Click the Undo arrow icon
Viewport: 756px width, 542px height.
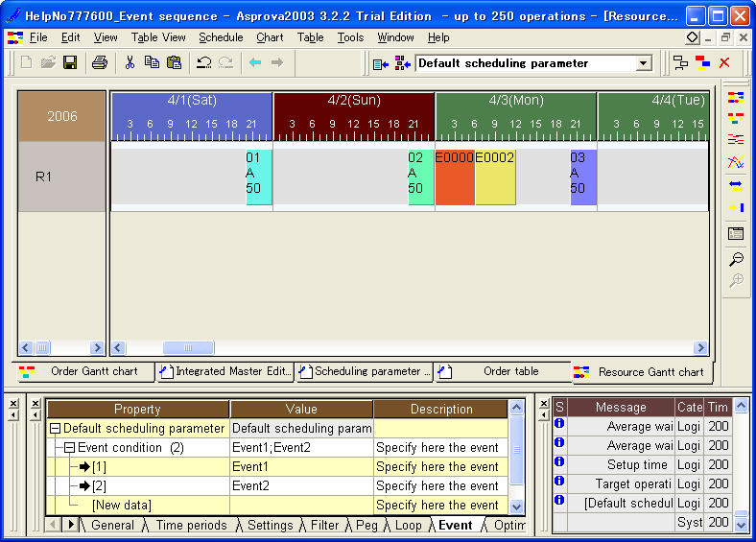[x=204, y=62]
